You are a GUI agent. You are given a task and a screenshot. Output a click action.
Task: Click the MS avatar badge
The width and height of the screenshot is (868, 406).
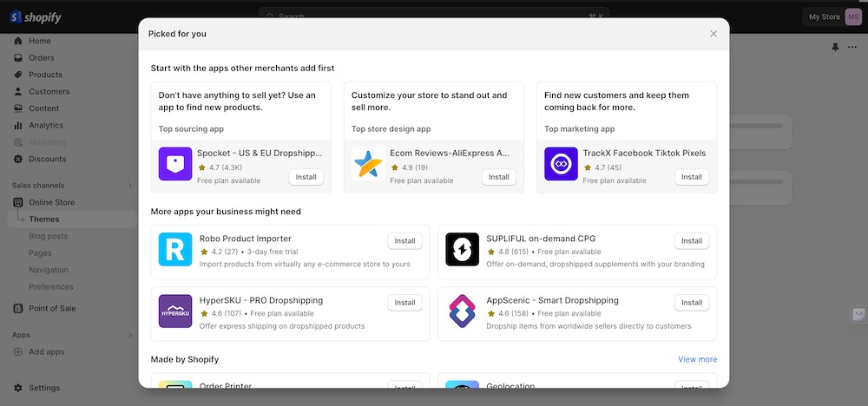(852, 16)
